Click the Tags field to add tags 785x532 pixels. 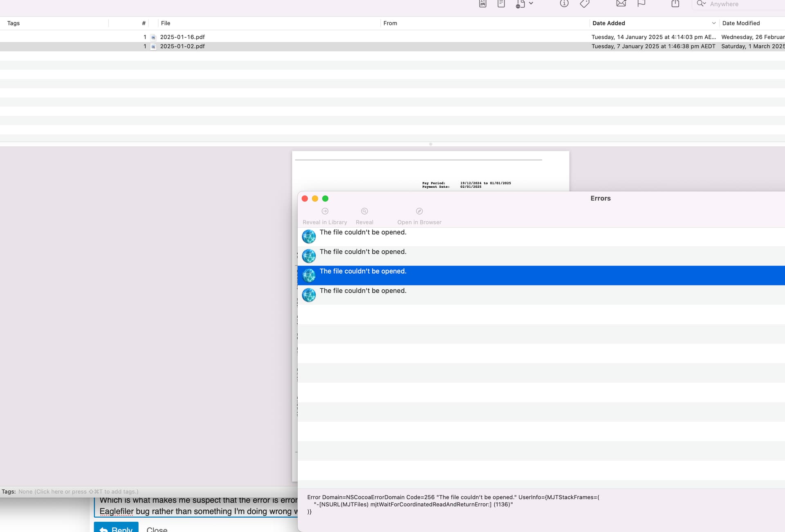[78, 492]
